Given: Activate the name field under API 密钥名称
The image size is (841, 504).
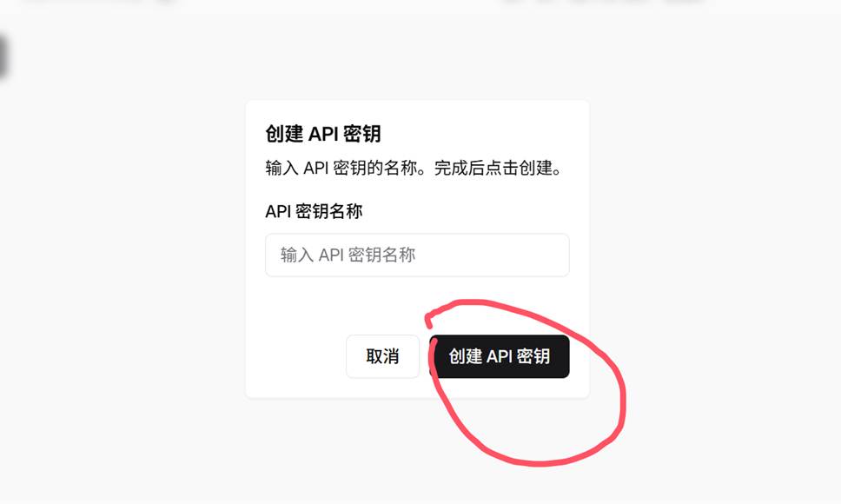Looking at the screenshot, I should (417, 255).
